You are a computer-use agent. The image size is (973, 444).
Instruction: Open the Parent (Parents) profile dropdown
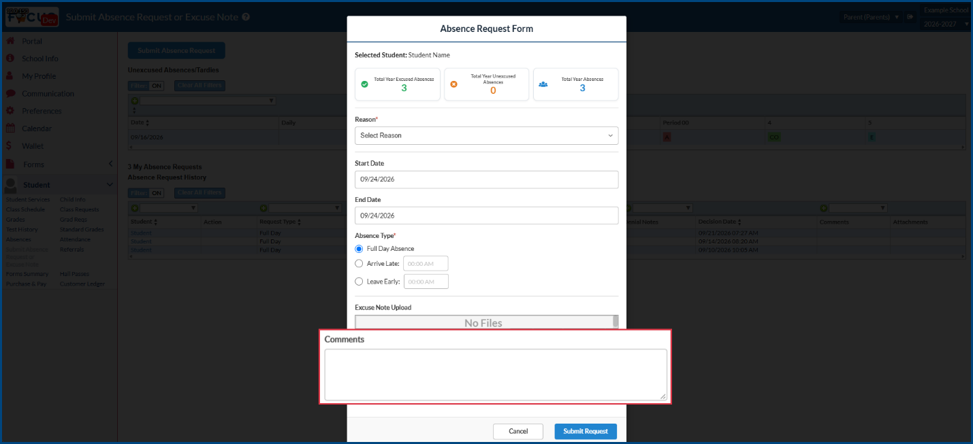870,17
